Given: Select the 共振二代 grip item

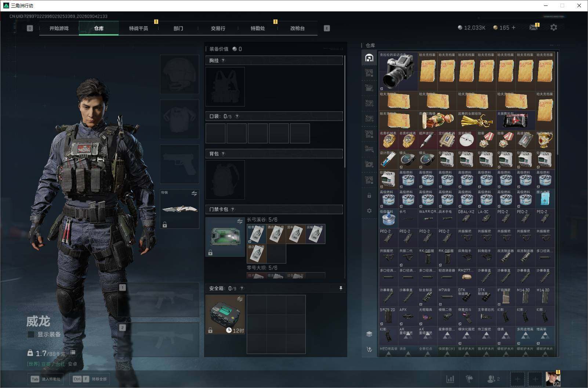Looking at the screenshot, I should point(408,257).
